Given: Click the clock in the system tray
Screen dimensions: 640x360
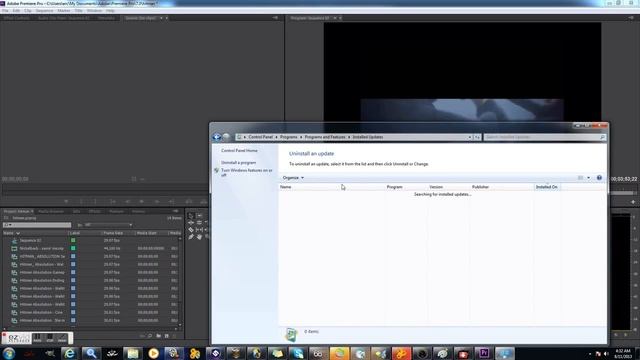Looking at the screenshot, I should click(623, 353).
